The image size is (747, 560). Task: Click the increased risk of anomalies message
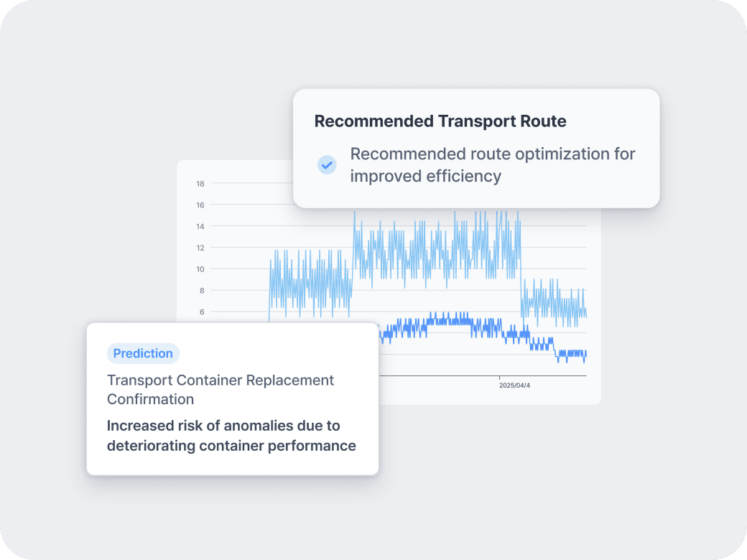pyautogui.click(x=231, y=435)
